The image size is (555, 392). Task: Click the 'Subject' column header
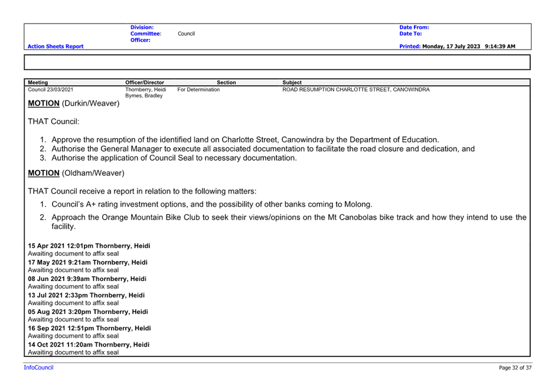tap(292, 83)
